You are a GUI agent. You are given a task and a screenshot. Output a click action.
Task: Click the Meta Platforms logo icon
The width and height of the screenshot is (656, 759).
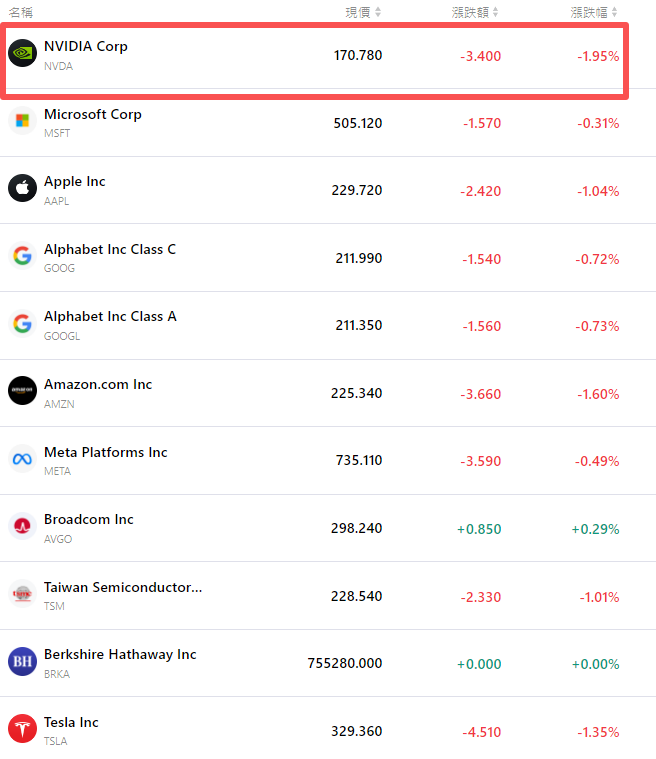[22, 460]
